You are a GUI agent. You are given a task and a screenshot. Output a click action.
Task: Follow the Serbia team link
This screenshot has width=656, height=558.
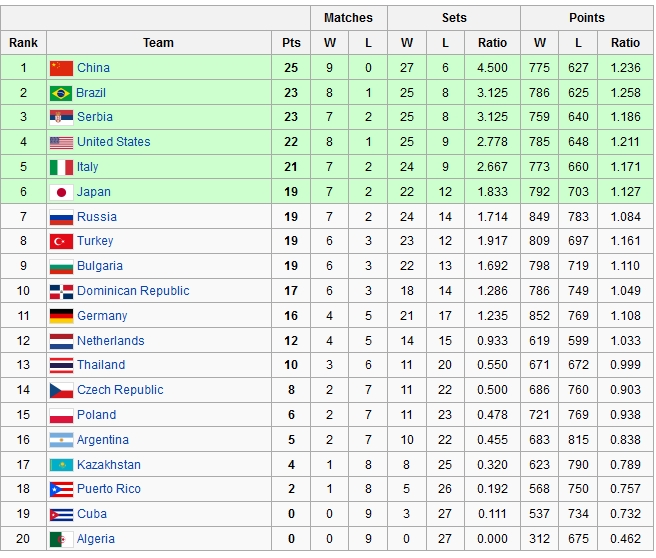[x=95, y=117]
